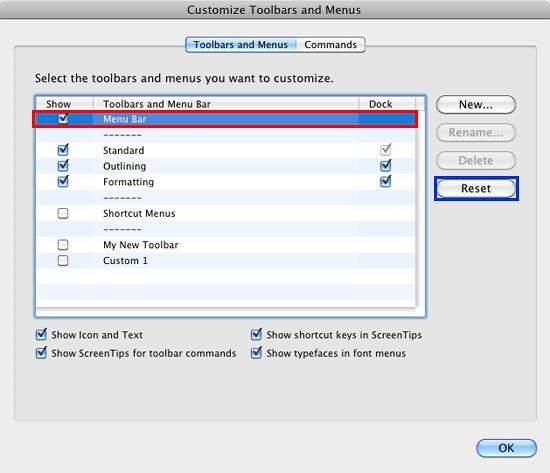This screenshot has height=473, width=550.
Task: Click the Delete button
Action: (x=476, y=161)
